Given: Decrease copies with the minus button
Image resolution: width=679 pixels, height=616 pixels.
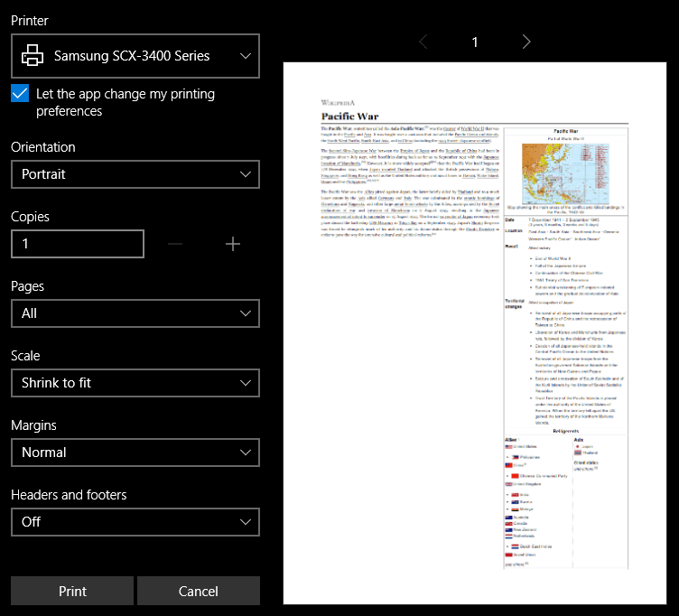Looking at the screenshot, I should [175, 244].
